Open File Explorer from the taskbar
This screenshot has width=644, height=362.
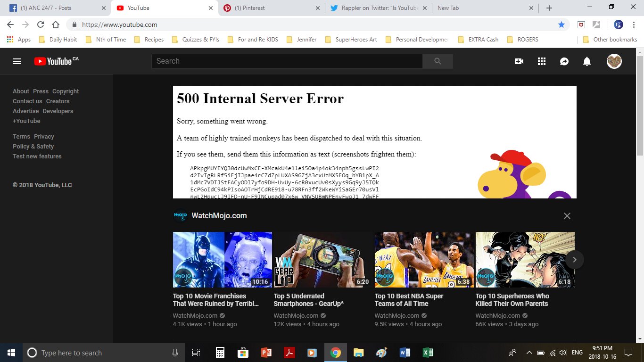click(358, 353)
